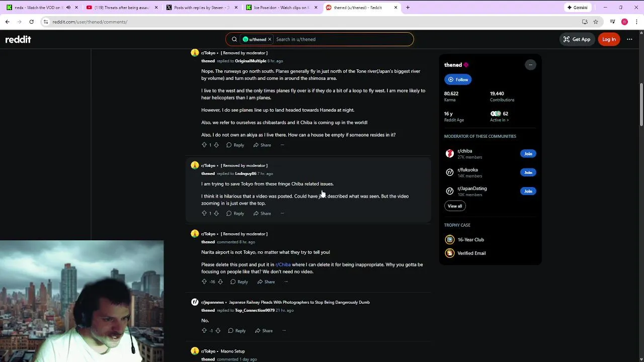Join the r/fukuoka community

pos(528,172)
